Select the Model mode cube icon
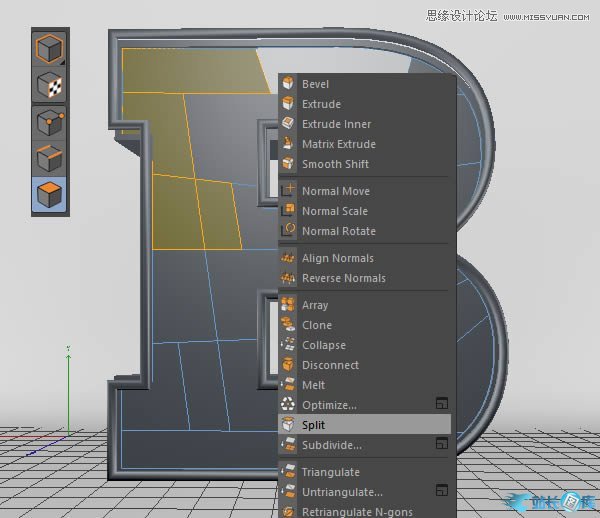 50,49
